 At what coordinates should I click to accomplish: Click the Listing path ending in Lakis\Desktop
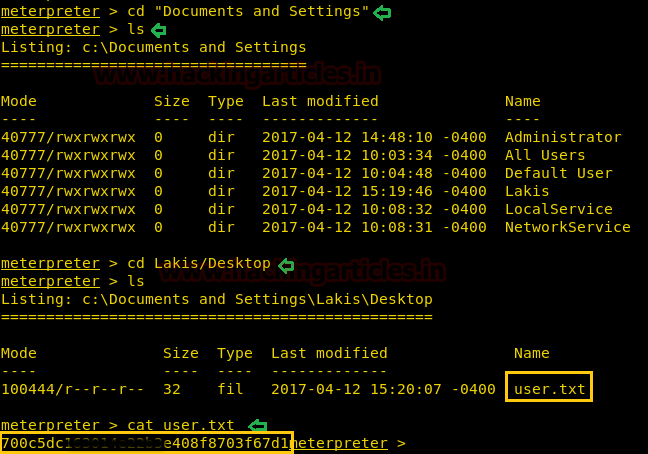click(217, 299)
